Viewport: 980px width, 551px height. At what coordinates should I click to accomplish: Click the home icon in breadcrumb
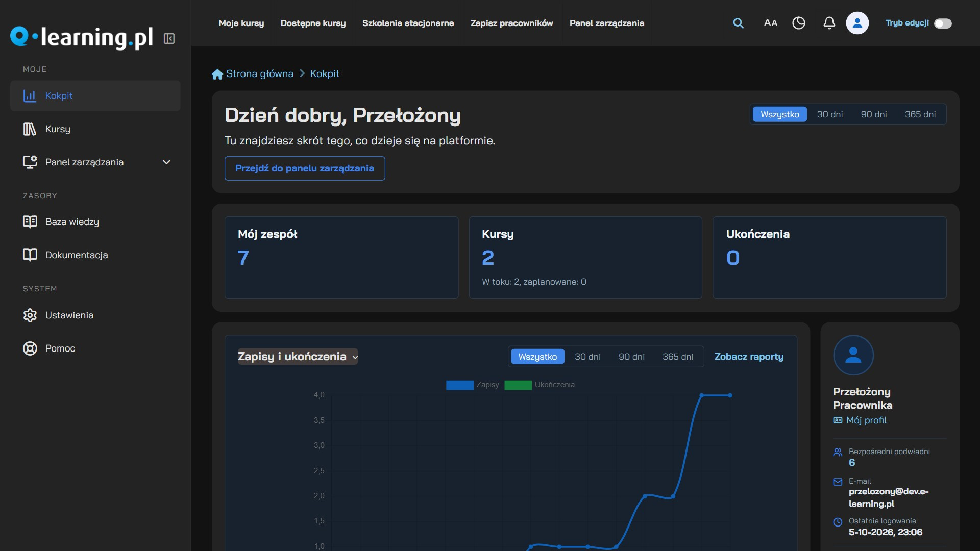point(217,74)
